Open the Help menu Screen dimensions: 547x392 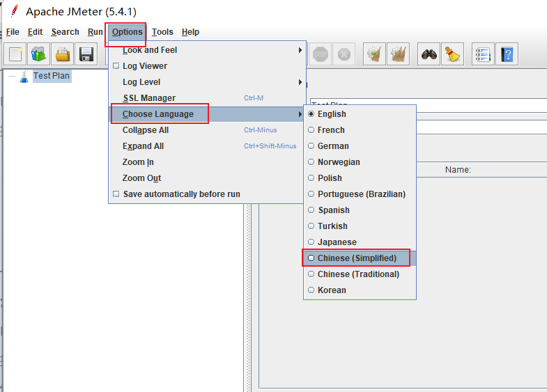click(x=190, y=32)
